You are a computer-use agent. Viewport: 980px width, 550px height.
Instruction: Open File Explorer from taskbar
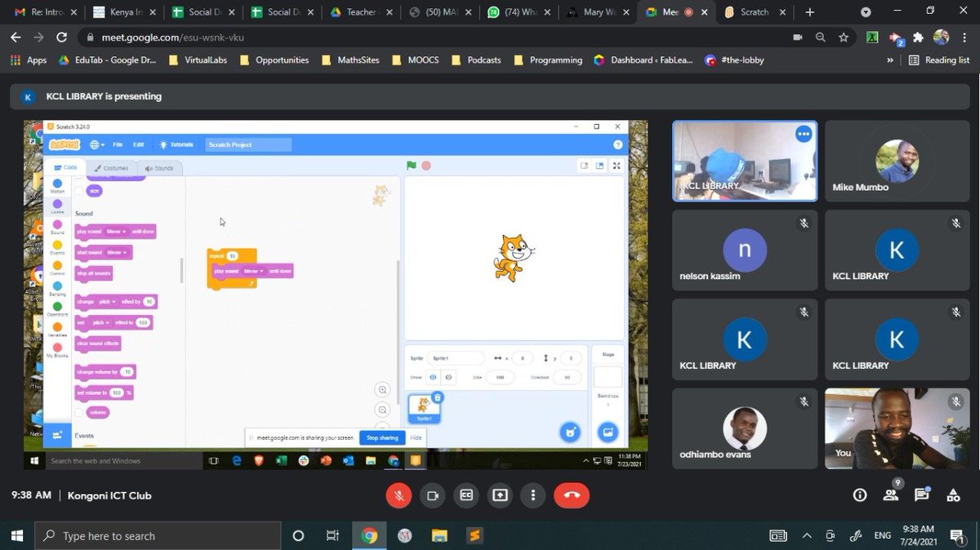439,536
